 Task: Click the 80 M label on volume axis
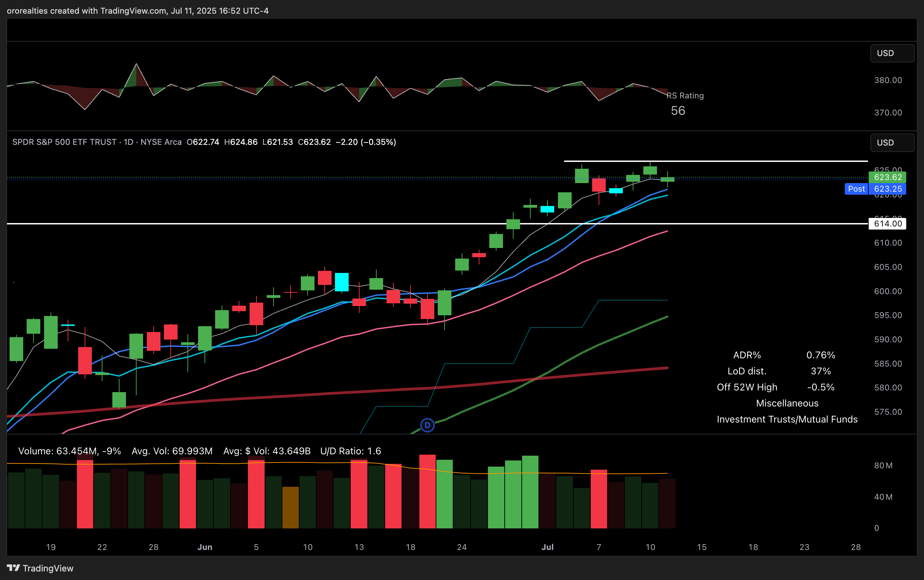(x=883, y=465)
